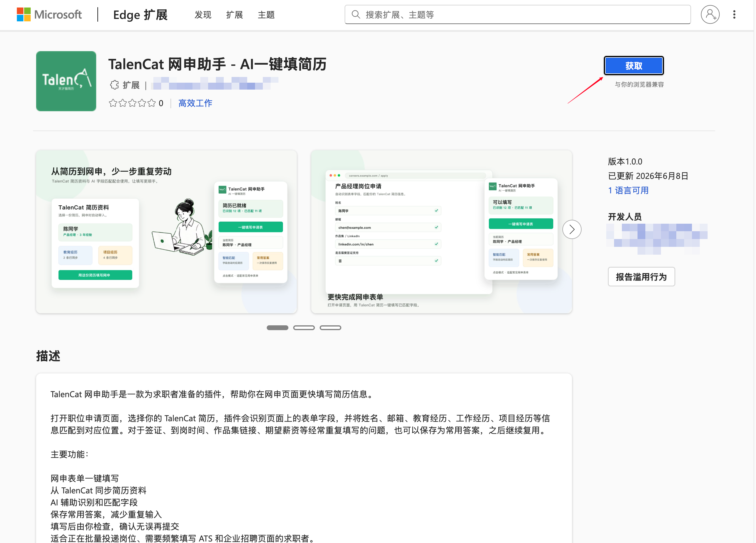Screen dimensions: 756x543
Task: Click the 报告滥用行为 button
Action: [641, 277]
